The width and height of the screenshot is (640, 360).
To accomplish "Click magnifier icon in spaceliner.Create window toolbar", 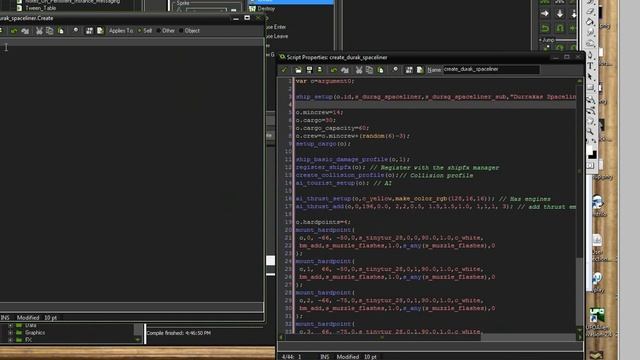I will (x=76, y=31).
